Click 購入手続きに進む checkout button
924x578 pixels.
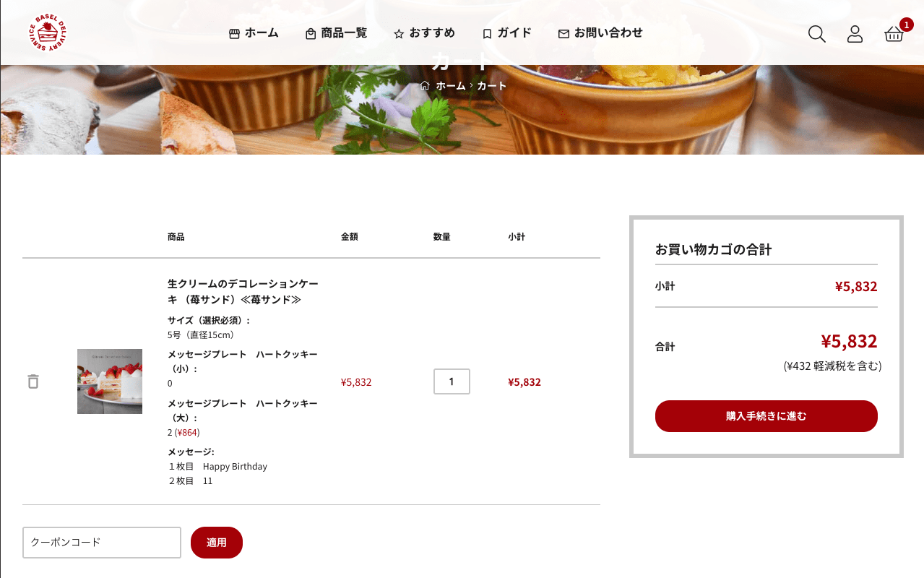767,416
